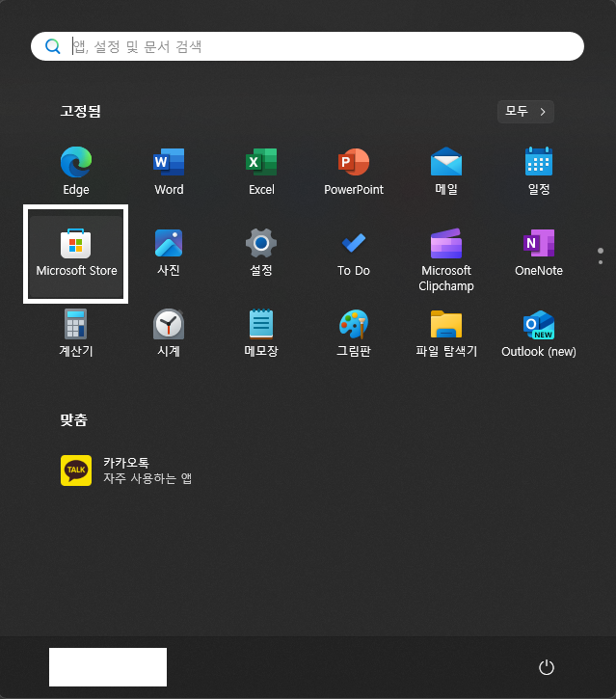
Task: Launch Outlook (new)
Action: pos(539,334)
